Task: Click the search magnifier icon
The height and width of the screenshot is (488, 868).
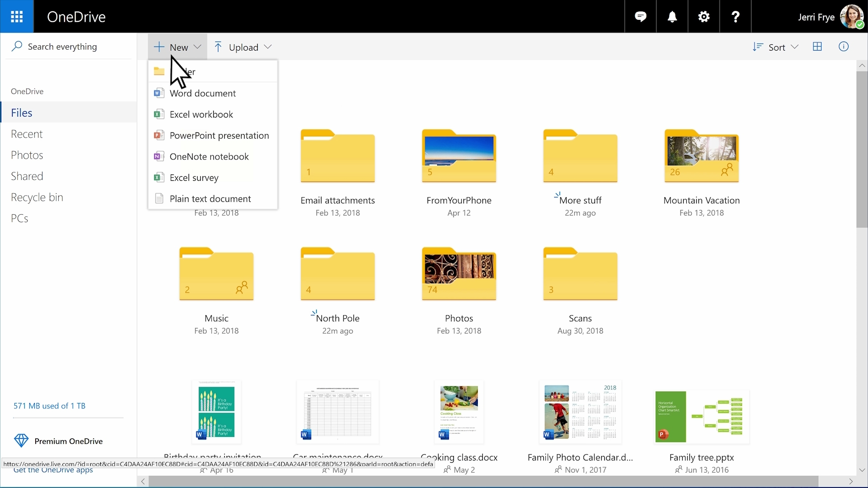Action: point(17,47)
